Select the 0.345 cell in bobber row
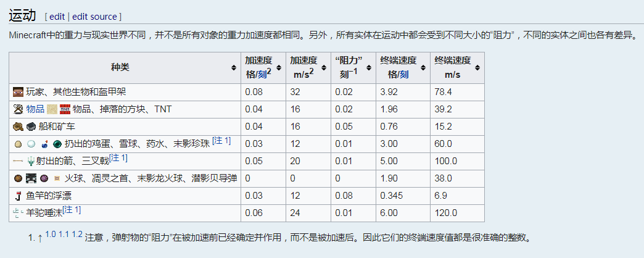This screenshot has height=258, width=644. 403,196
